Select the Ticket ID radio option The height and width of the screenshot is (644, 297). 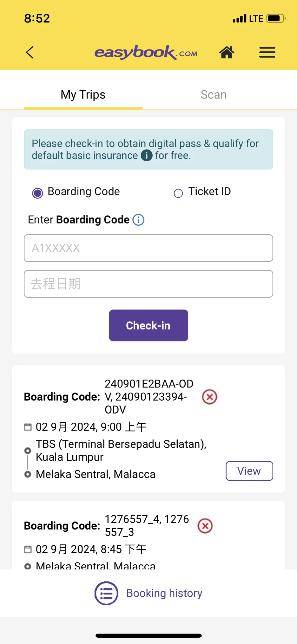[178, 193]
